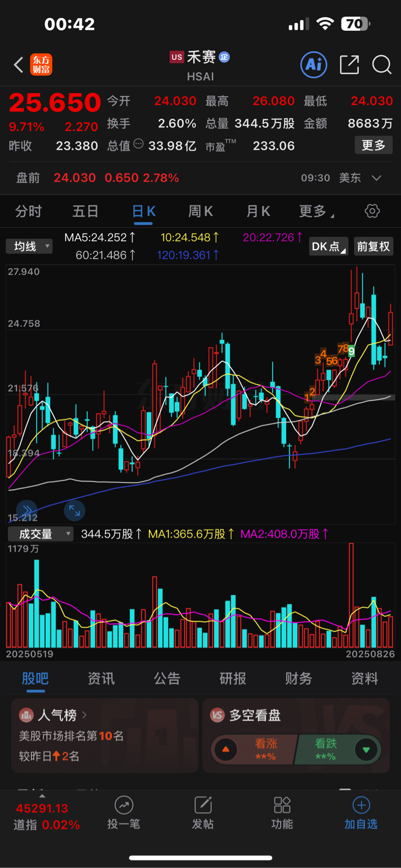The height and width of the screenshot is (868, 401).
Task: Expand the 盘前 pre-market chevron
Action: (376, 178)
